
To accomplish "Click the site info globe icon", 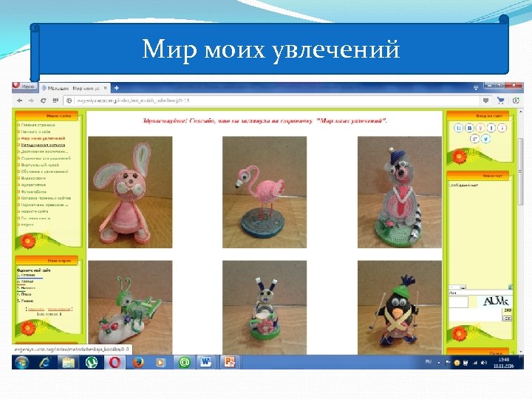I will click(69, 100).
